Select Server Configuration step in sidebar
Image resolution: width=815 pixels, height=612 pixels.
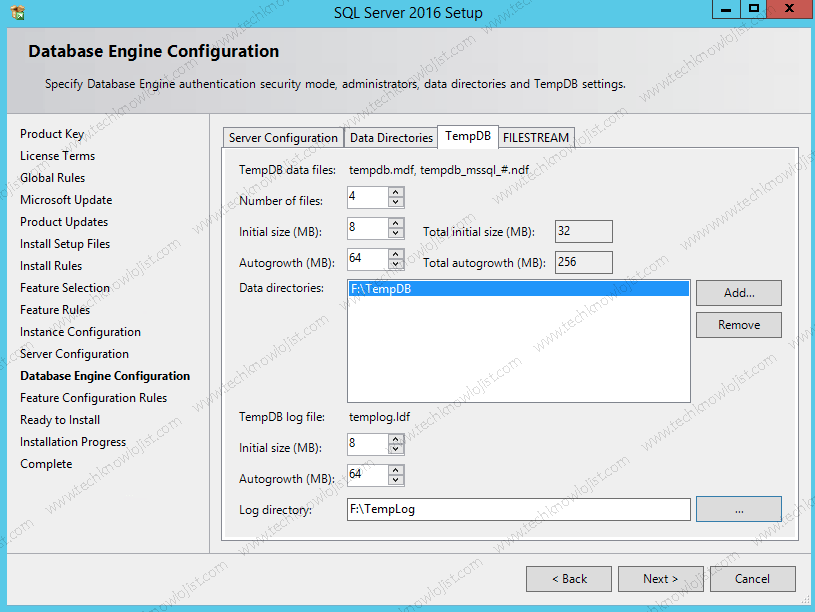pos(74,354)
